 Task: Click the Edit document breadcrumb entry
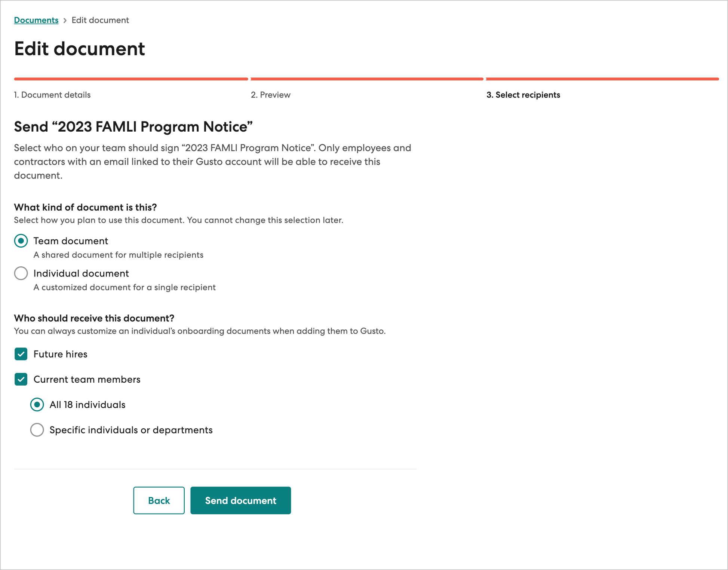[100, 20]
